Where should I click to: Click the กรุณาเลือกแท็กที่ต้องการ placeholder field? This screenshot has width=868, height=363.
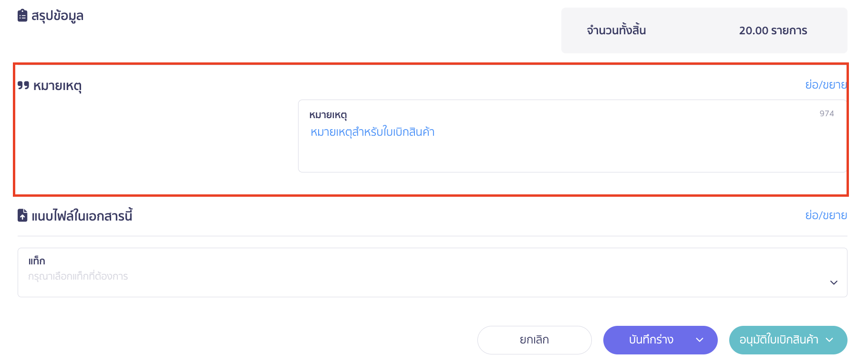pyautogui.click(x=78, y=276)
